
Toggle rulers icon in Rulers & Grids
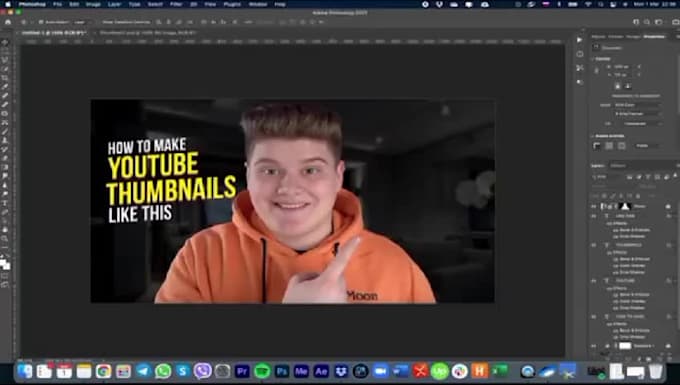pyautogui.click(x=597, y=146)
